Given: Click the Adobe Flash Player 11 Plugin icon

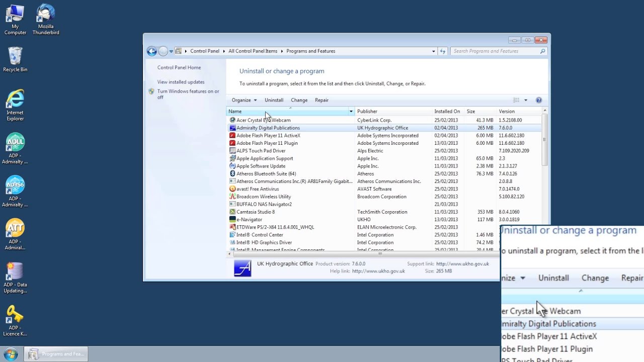Looking at the screenshot, I should pos(232,143).
